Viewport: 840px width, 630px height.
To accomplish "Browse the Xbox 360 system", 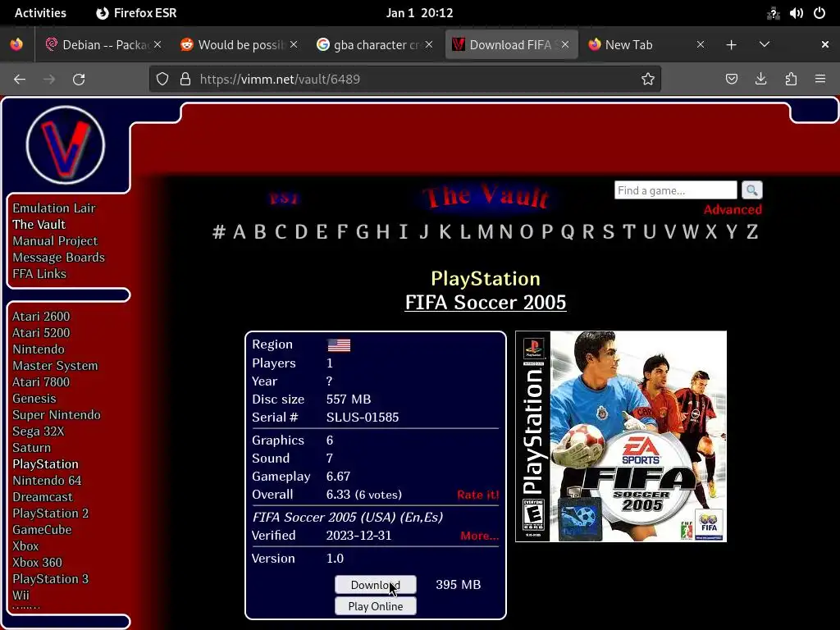I will pos(37,563).
